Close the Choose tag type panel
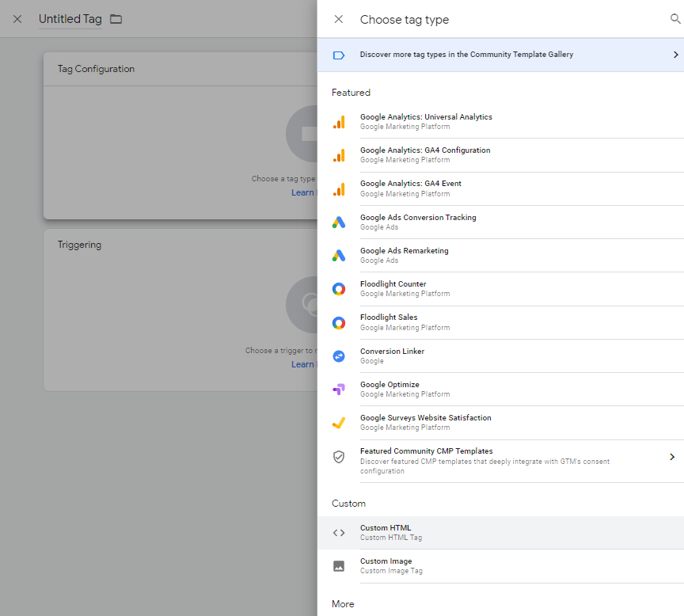Viewport: 684px width, 616px height. [339, 19]
